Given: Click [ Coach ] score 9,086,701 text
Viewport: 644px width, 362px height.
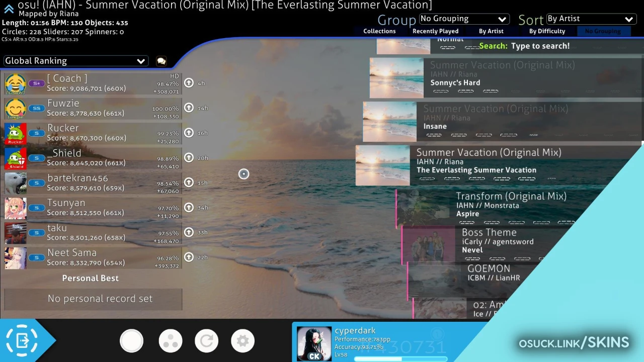Looking at the screenshot, I should (x=86, y=88).
